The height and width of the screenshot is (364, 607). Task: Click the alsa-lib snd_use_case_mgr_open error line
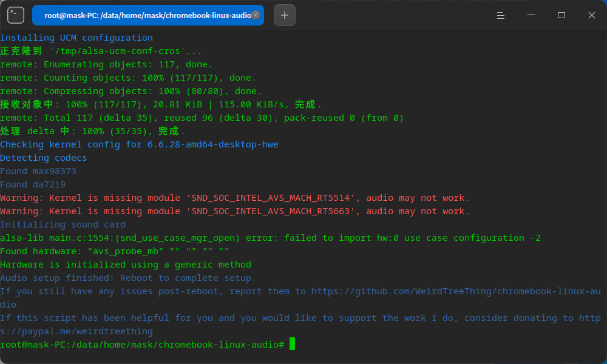point(270,238)
